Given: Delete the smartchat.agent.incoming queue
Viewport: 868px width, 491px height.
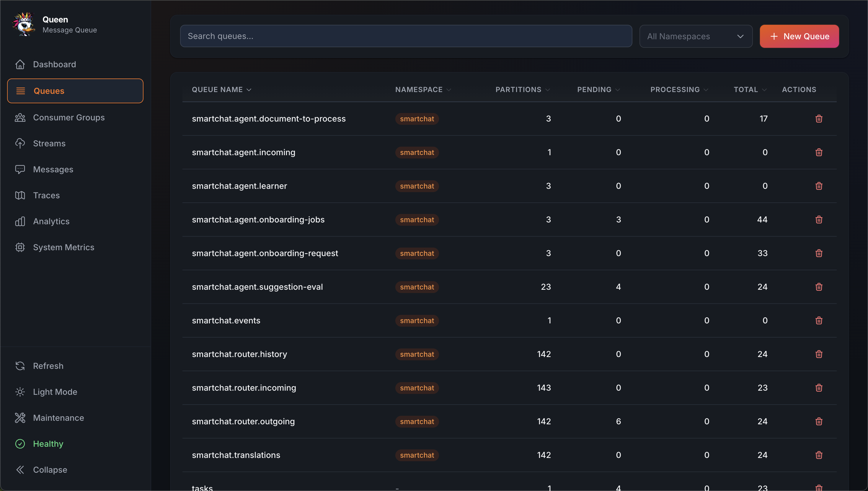Looking at the screenshot, I should [819, 153].
